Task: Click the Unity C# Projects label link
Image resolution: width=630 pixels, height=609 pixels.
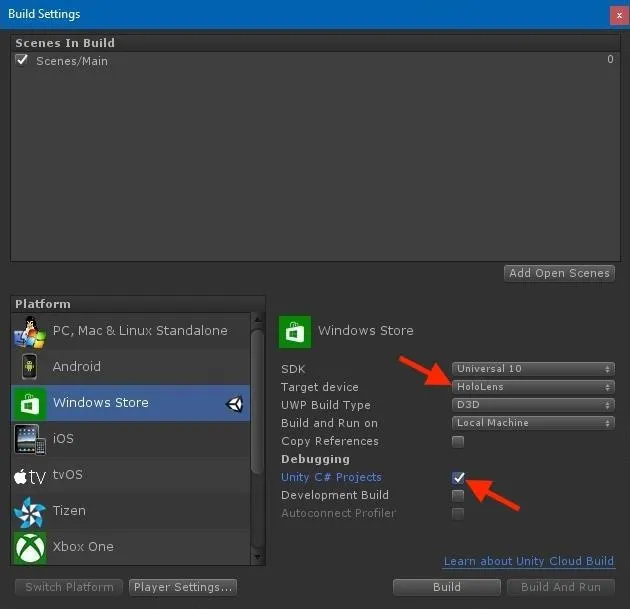Action: click(331, 477)
